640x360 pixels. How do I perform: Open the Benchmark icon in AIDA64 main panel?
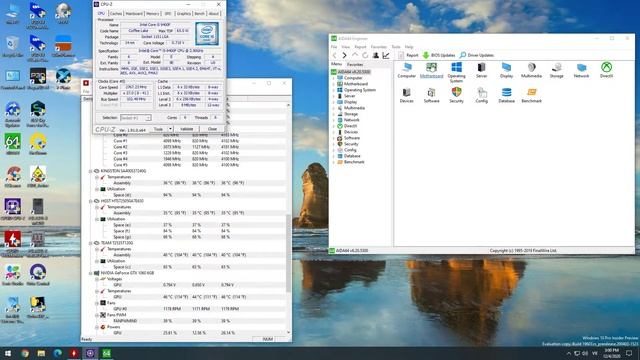(531, 95)
